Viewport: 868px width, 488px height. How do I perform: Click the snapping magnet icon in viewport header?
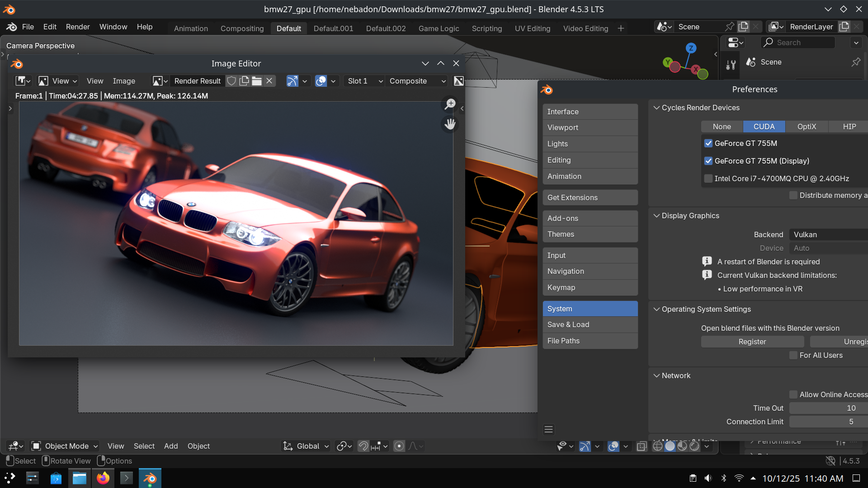coord(363,446)
